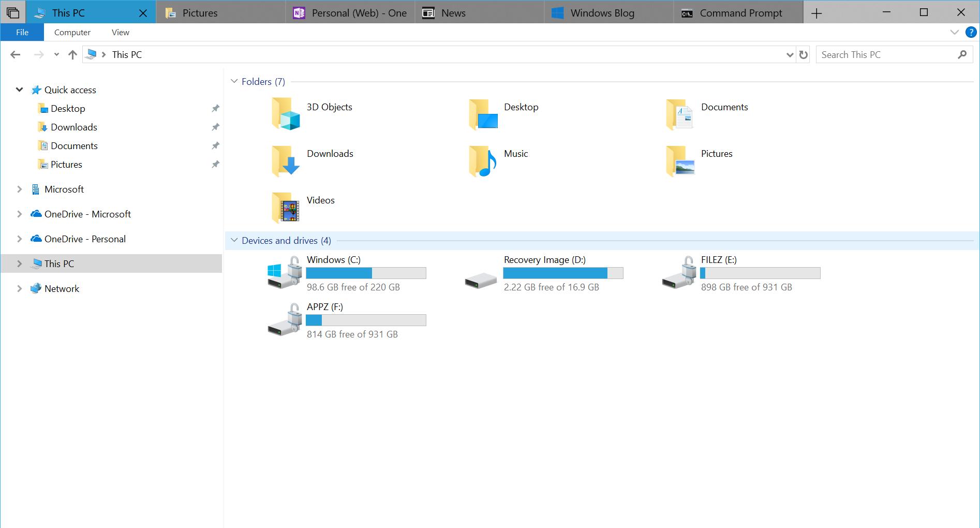
Task: Switch to the Pictures tab
Action: (x=220, y=13)
